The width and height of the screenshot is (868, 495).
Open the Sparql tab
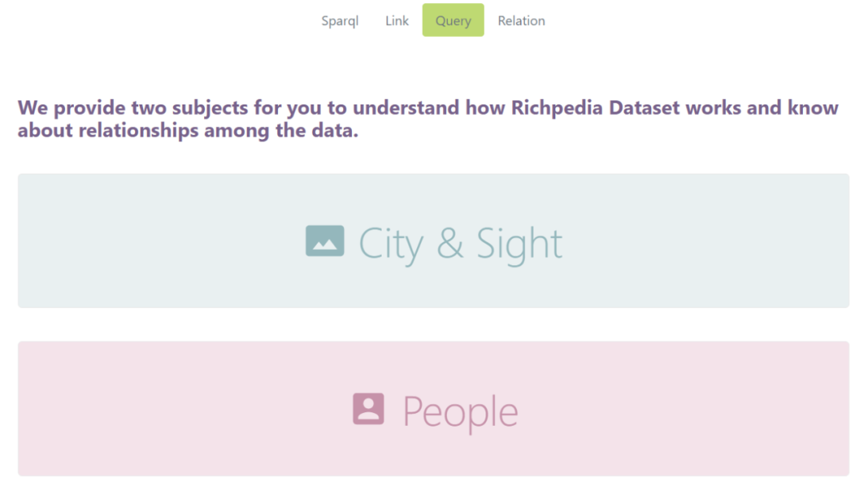coord(340,21)
